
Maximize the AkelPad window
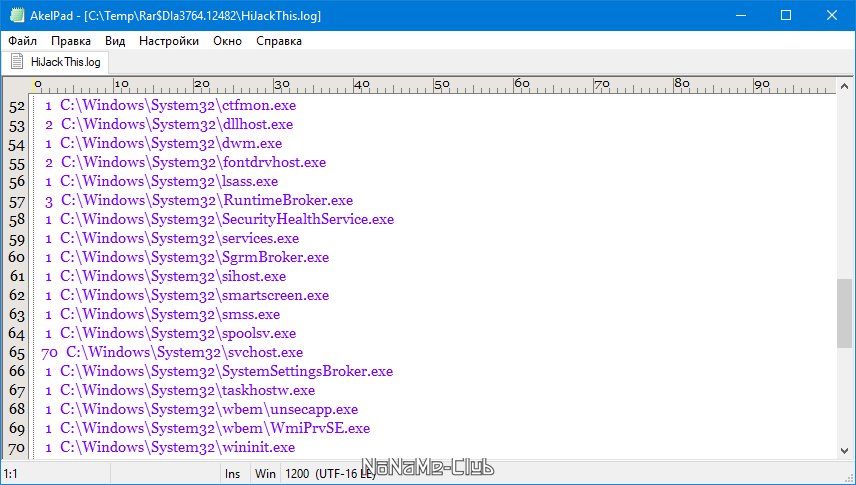[786, 15]
